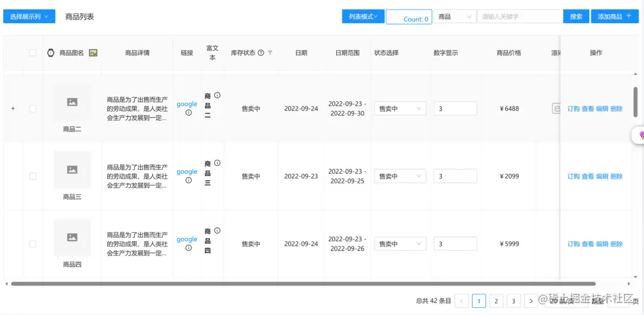Go to next page with right arrow
Image resolution: width=644 pixels, height=315 pixels.
click(531, 301)
